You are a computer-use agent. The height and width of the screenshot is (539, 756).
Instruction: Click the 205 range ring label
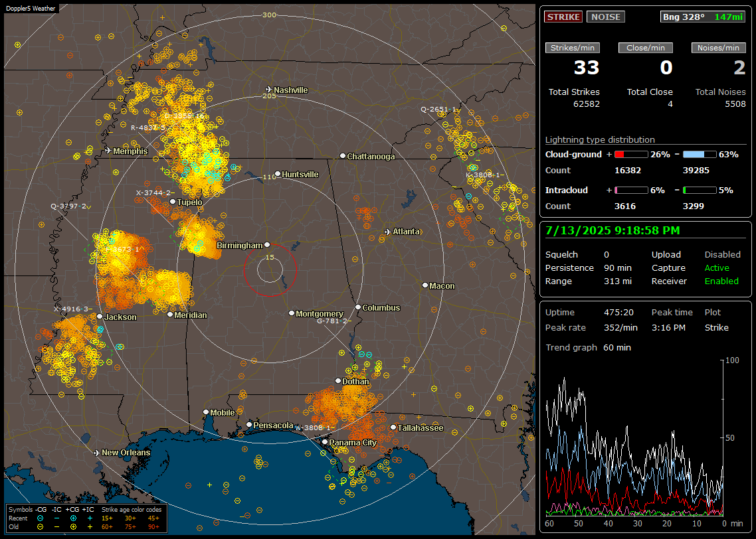(269, 96)
